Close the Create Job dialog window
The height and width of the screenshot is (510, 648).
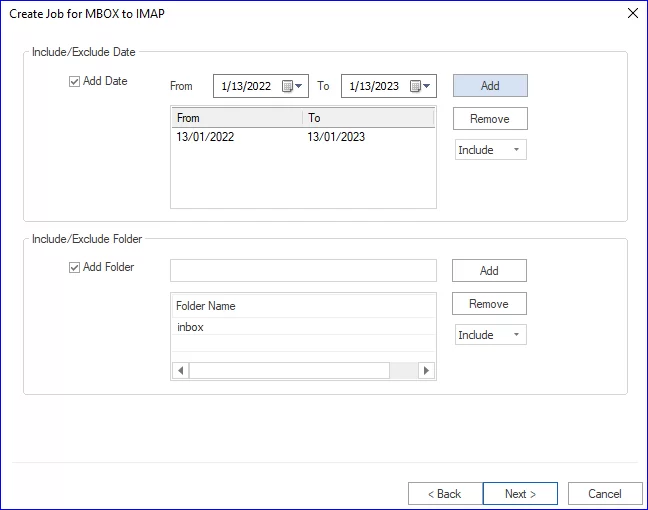(x=633, y=13)
